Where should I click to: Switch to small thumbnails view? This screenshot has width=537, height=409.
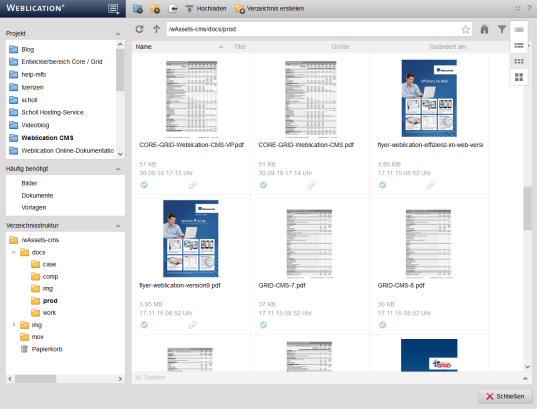tap(519, 61)
